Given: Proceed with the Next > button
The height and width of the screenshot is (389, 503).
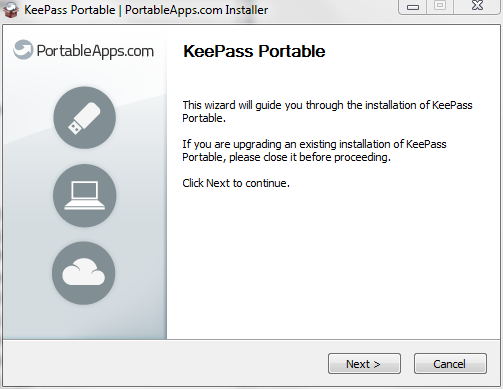Looking at the screenshot, I should pyautogui.click(x=364, y=364).
